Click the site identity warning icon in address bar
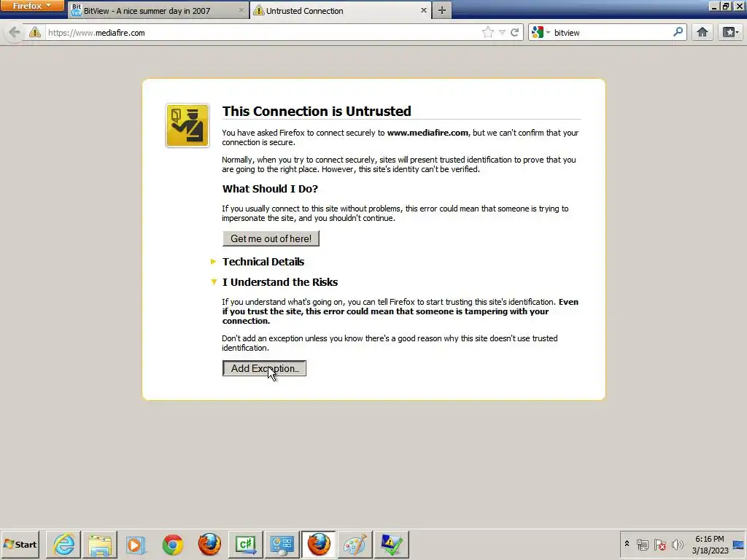 click(x=35, y=32)
